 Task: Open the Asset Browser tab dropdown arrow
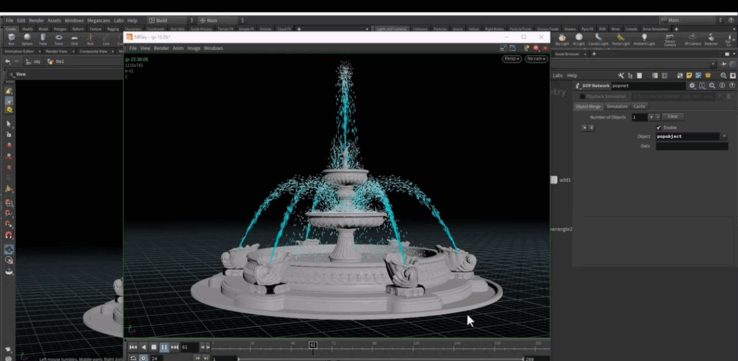coord(586,54)
